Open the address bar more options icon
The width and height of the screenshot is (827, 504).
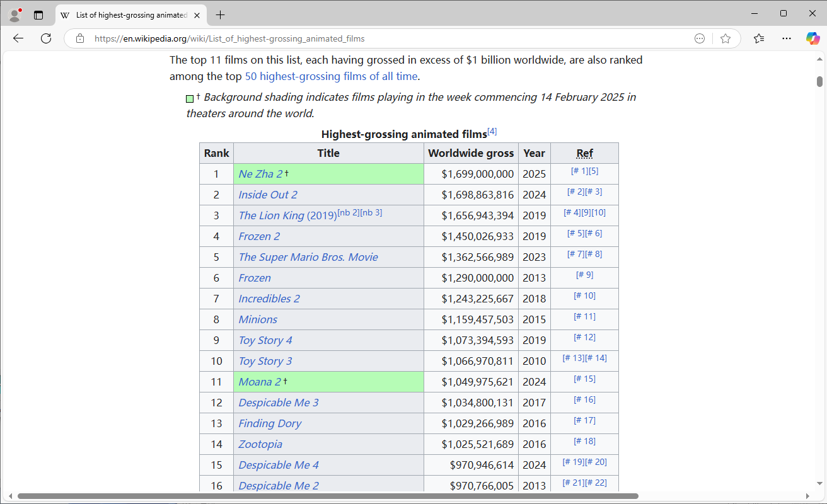coord(700,38)
